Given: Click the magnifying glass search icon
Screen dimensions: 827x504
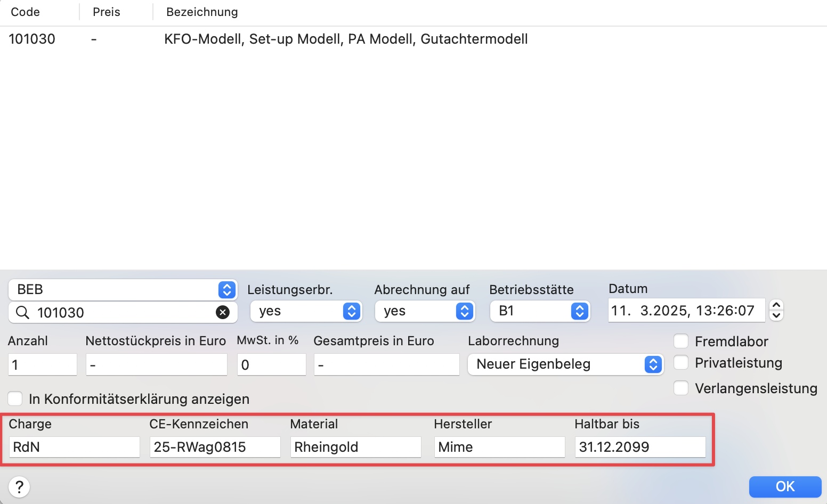Looking at the screenshot, I should point(22,312).
